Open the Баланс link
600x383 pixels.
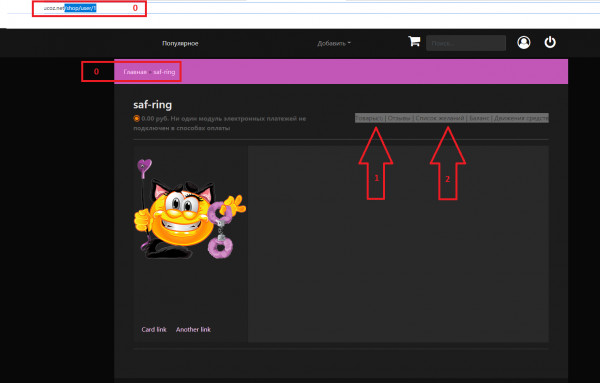coord(479,118)
